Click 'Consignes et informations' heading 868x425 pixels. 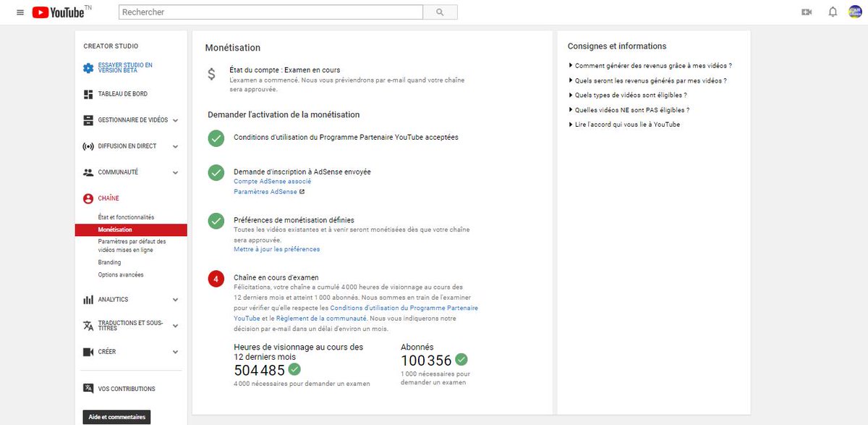(617, 46)
